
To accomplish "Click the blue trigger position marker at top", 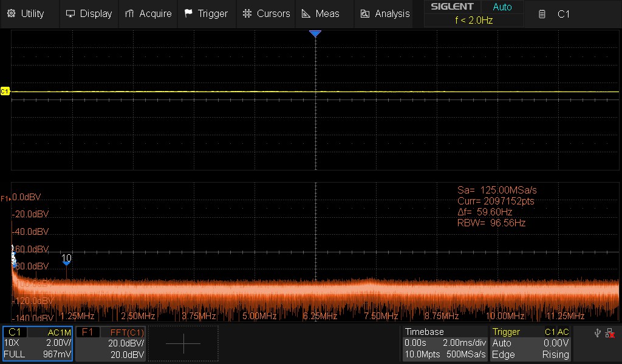I will [315, 33].
